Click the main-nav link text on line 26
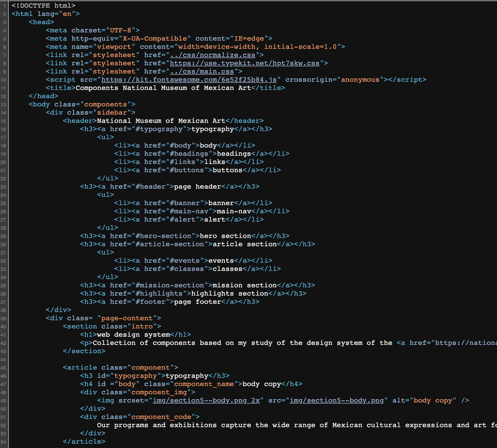Image resolution: width=497 pixels, height=448 pixels. 234,211
